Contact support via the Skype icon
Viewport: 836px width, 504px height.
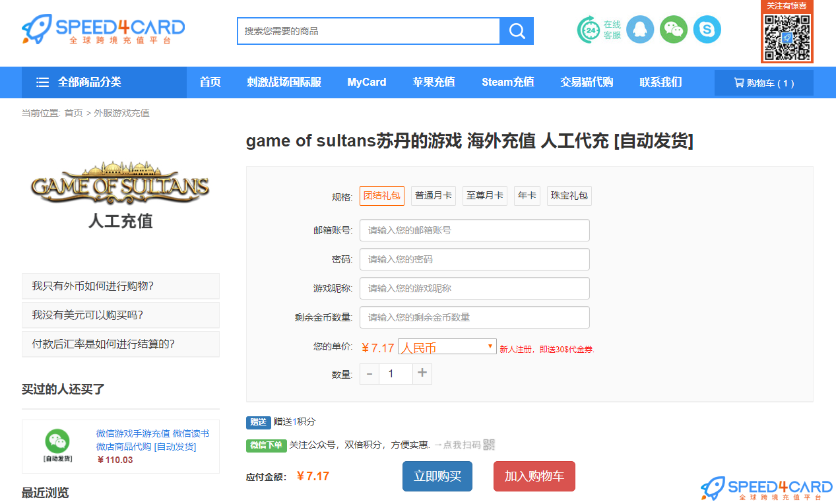pos(707,30)
